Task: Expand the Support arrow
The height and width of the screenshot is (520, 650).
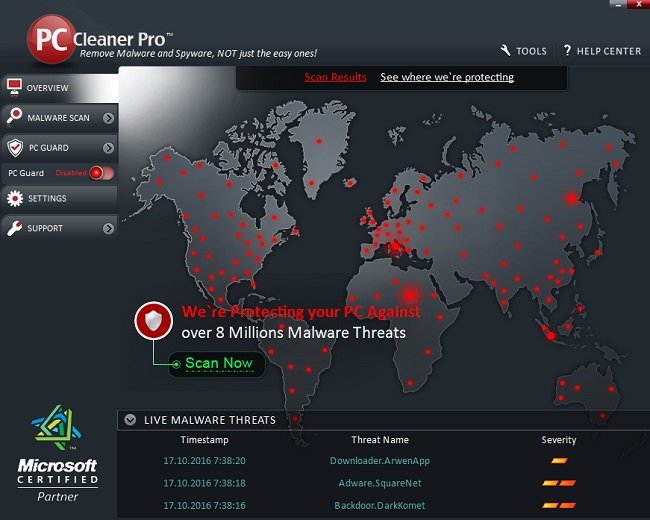Action: (x=108, y=228)
